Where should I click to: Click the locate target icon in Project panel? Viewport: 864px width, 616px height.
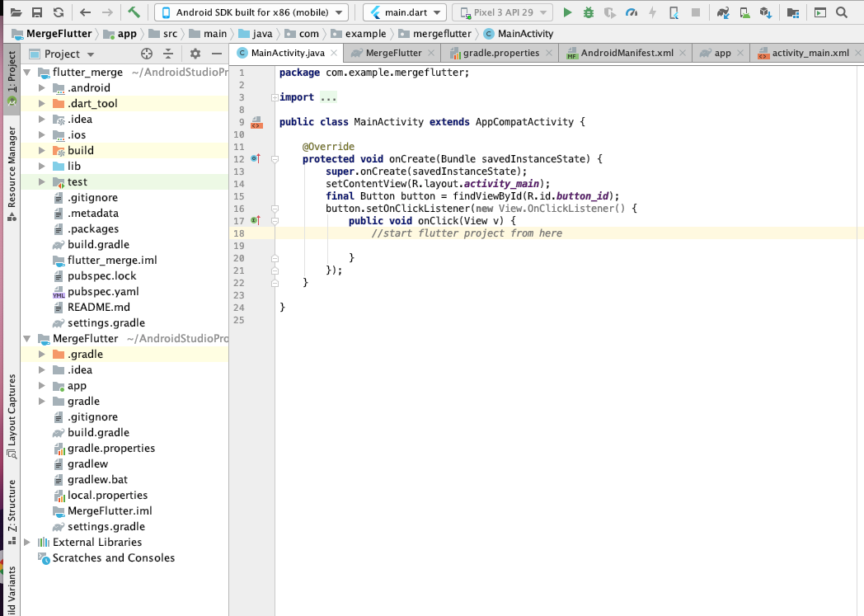coord(147,54)
